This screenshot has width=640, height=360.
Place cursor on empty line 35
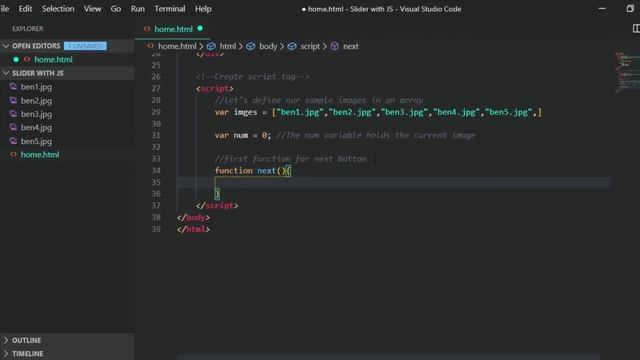[x=393, y=182]
